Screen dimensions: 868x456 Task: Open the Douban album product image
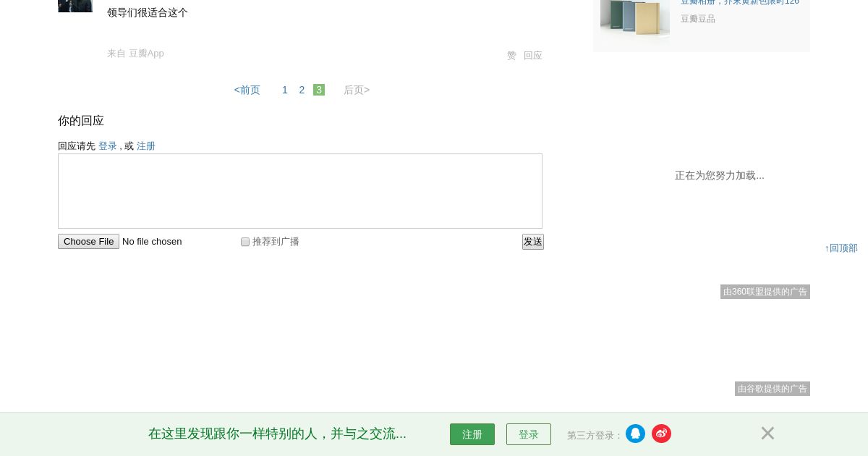(635, 17)
